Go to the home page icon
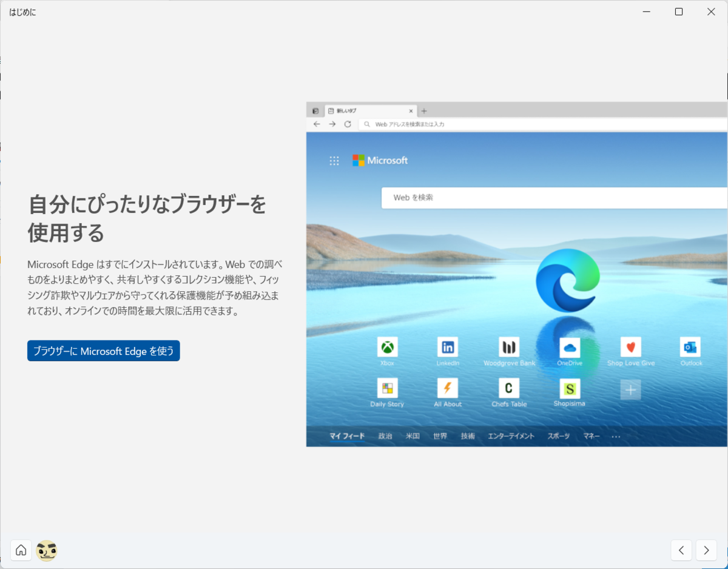The width and height of the screenshot is (728, 569). pyautogui.click(x=21, y=550)
